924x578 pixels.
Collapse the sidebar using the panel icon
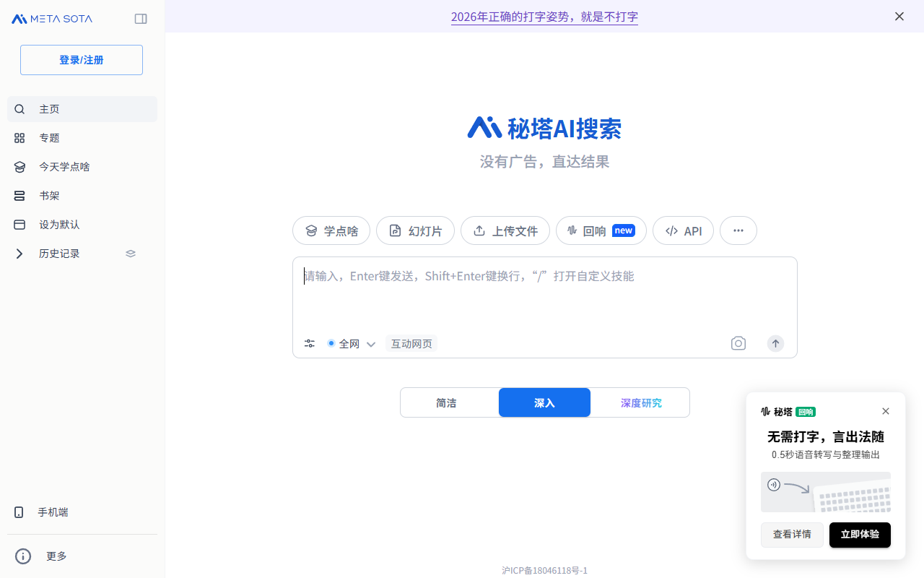[x=141, y=19]
